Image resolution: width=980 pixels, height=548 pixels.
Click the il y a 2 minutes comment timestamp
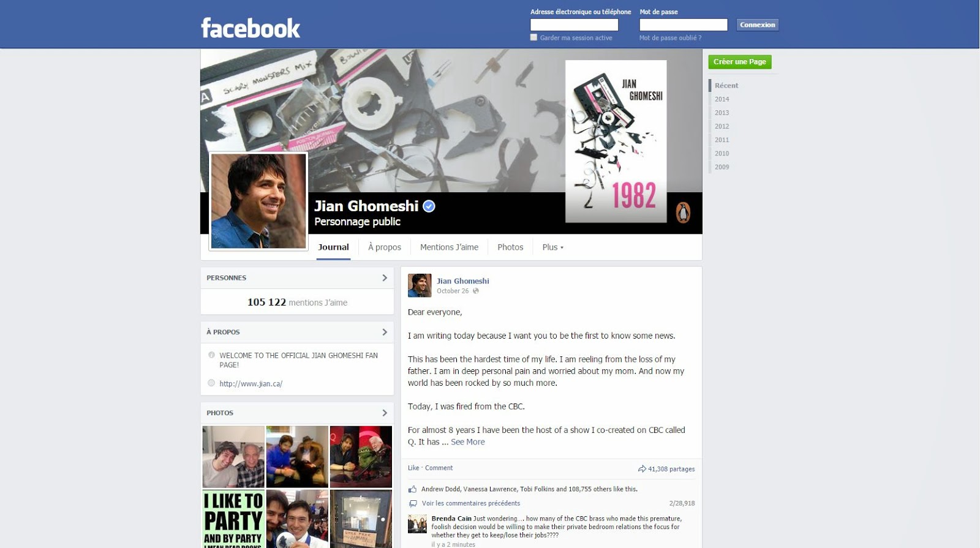tap(453, 544)
